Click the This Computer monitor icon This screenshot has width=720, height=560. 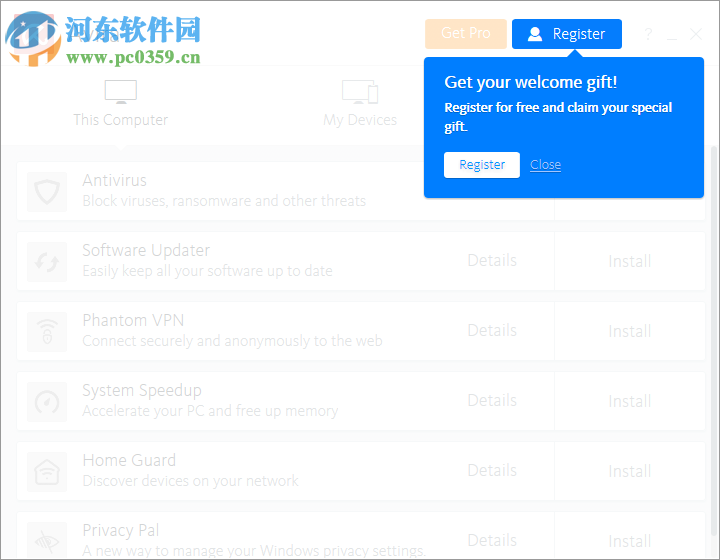pyautogui.click(x=121, y=91)
